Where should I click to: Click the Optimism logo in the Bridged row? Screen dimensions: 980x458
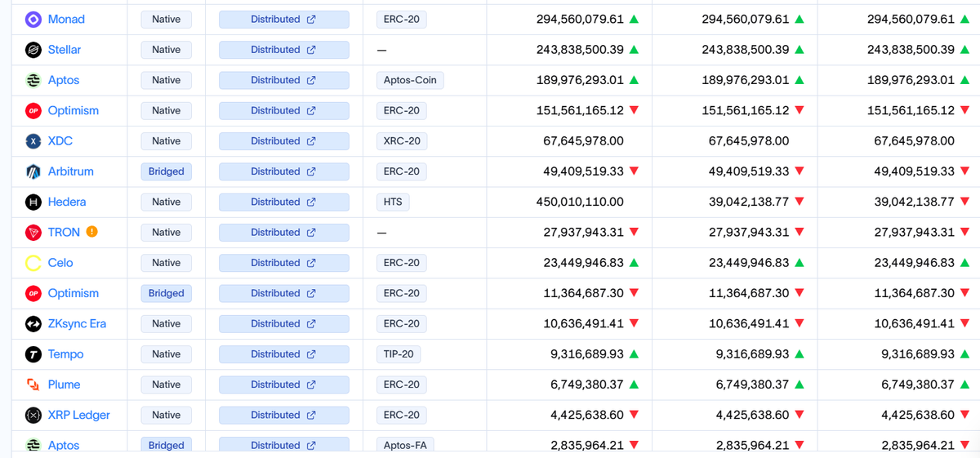(33, 293)
